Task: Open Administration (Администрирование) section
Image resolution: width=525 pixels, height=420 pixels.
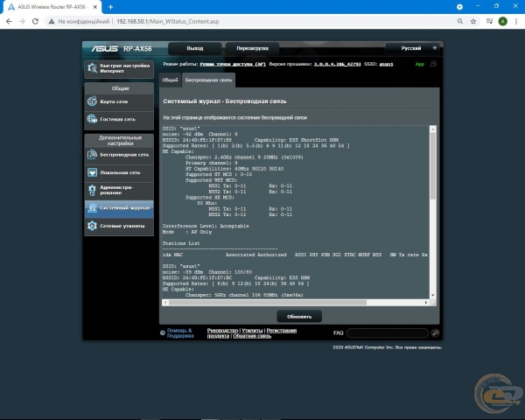Action: tap(119, 190)
